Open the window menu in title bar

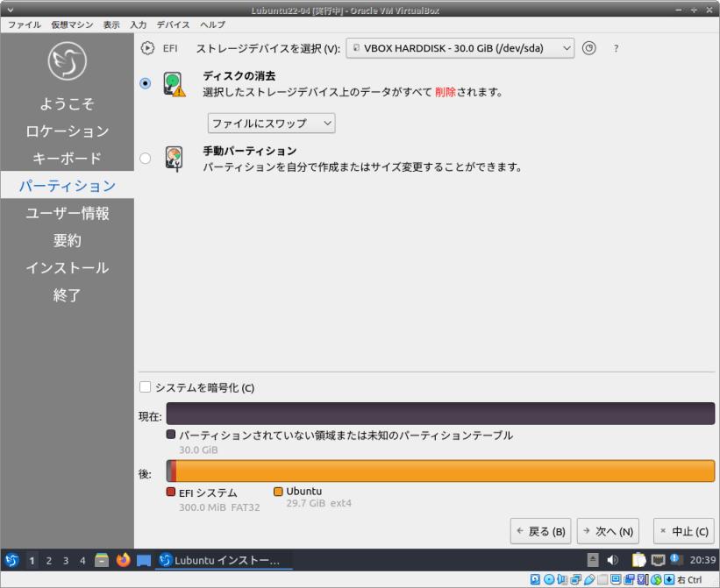pos(11,10)
